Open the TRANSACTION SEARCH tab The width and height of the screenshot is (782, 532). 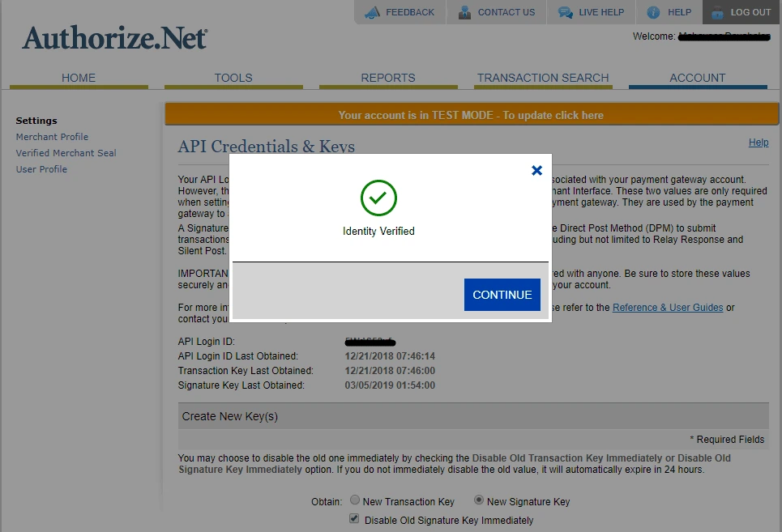click(x=543, y=79)
